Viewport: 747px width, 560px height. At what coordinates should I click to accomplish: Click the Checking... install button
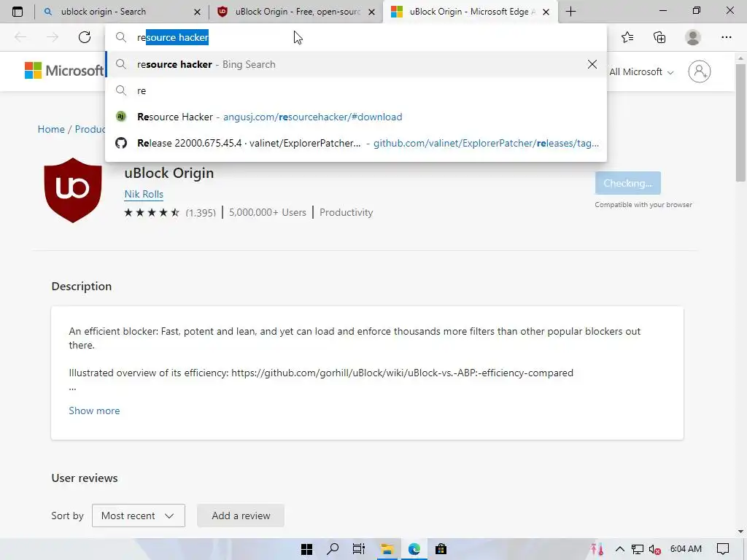[627, 183]
